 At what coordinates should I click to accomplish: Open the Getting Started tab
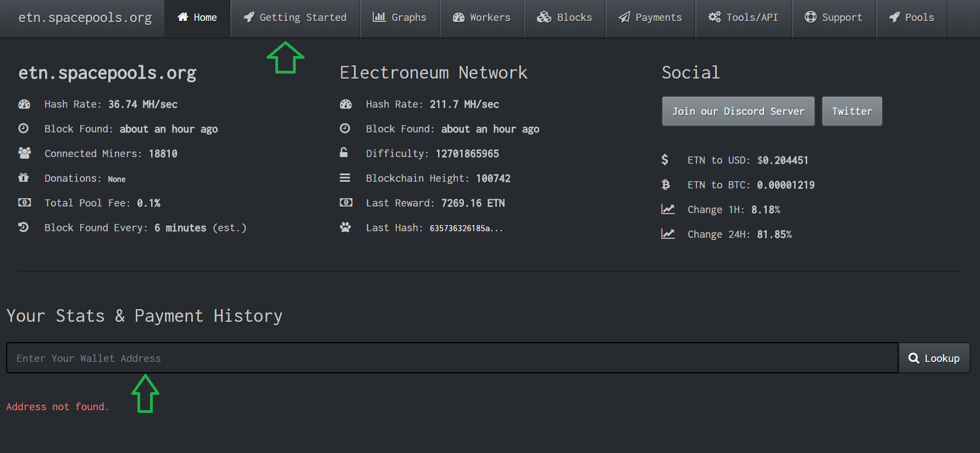[x=295, y=18]
